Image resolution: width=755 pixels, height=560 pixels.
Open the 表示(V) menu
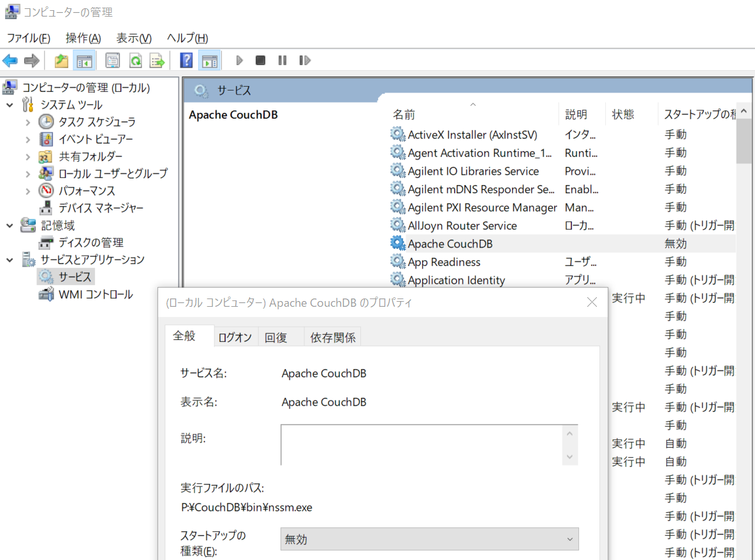pyautogui.click(x=134, y=38)
